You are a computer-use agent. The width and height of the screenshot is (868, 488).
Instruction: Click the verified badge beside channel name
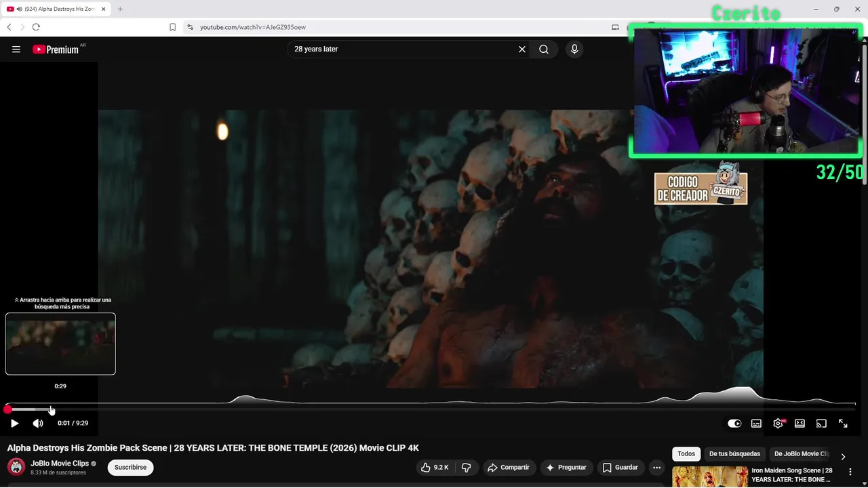(94, 464)
